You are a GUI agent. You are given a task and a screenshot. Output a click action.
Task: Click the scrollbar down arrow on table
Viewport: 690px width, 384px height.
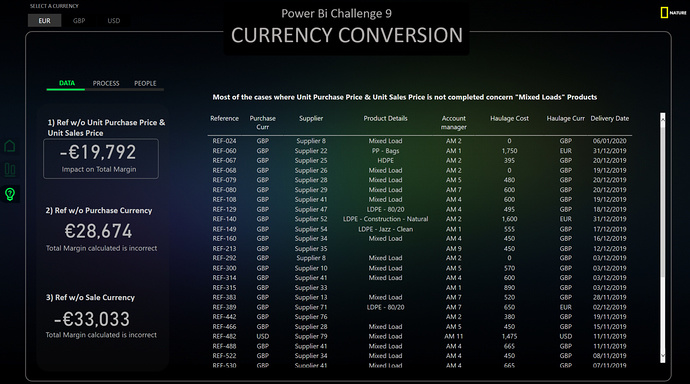click(663, 356)
